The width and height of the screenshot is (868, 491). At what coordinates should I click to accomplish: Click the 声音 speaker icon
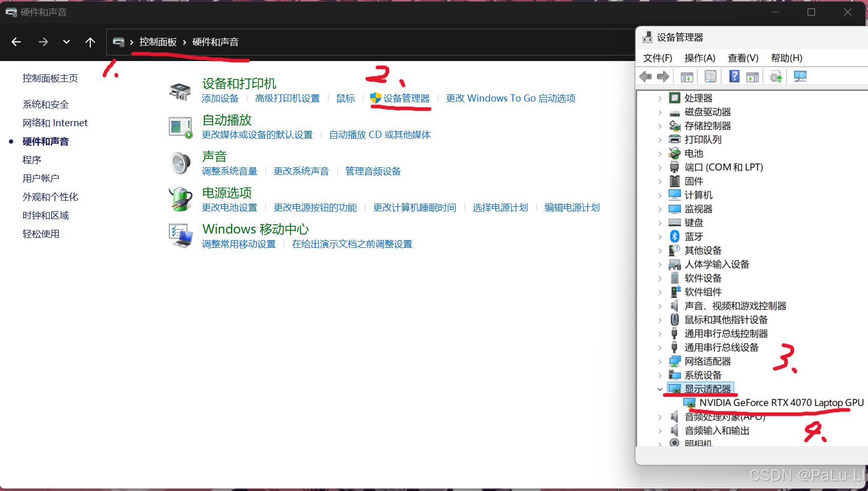pos(180,163)
